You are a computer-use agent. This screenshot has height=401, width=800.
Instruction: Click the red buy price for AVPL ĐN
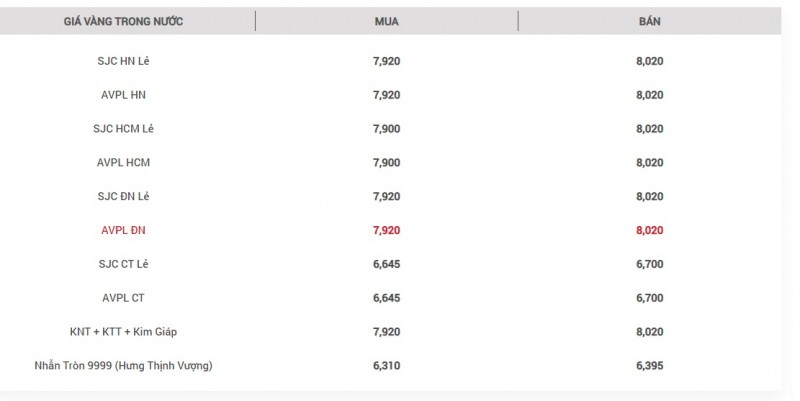[x=386, y=230]
